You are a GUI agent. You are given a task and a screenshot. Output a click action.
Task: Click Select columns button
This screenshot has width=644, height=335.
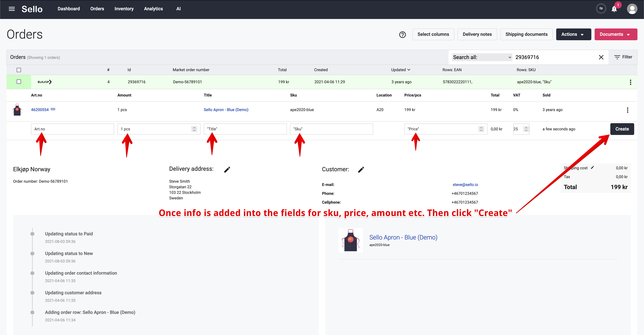433,34
